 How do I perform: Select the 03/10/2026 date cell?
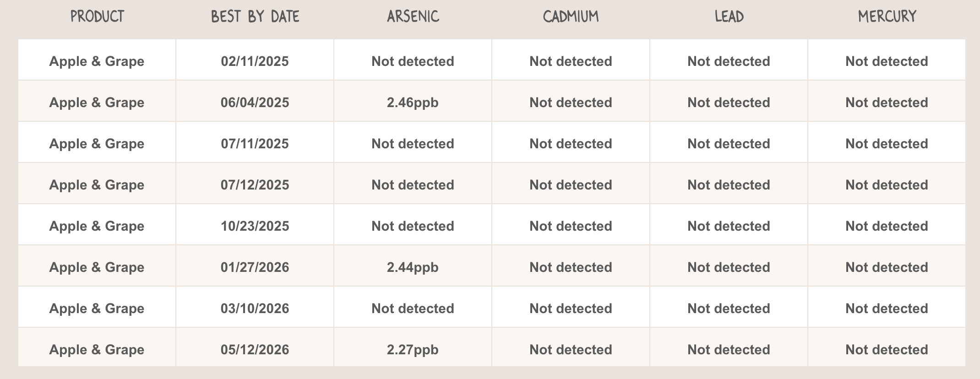255,309
